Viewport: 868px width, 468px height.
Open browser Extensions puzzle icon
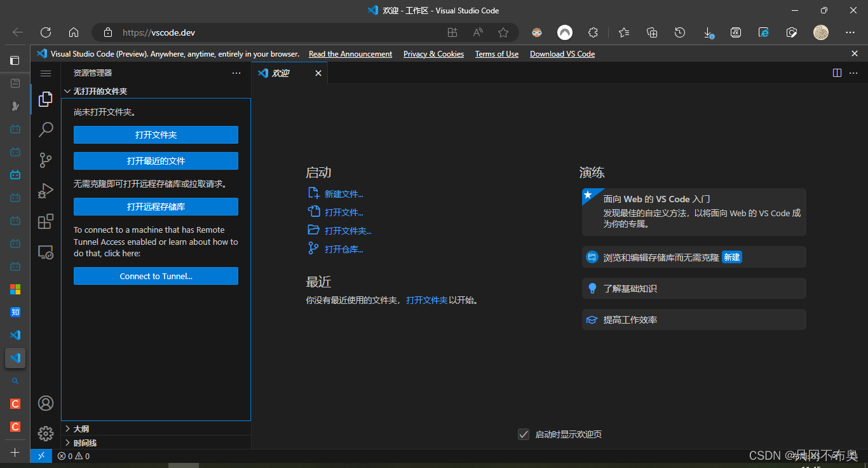(593, 32)
